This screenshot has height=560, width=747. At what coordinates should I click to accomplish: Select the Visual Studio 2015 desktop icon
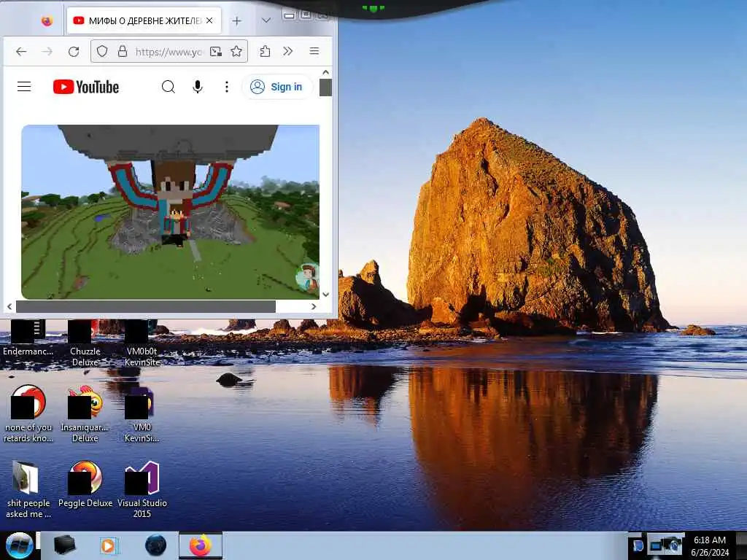coord(142,489)
